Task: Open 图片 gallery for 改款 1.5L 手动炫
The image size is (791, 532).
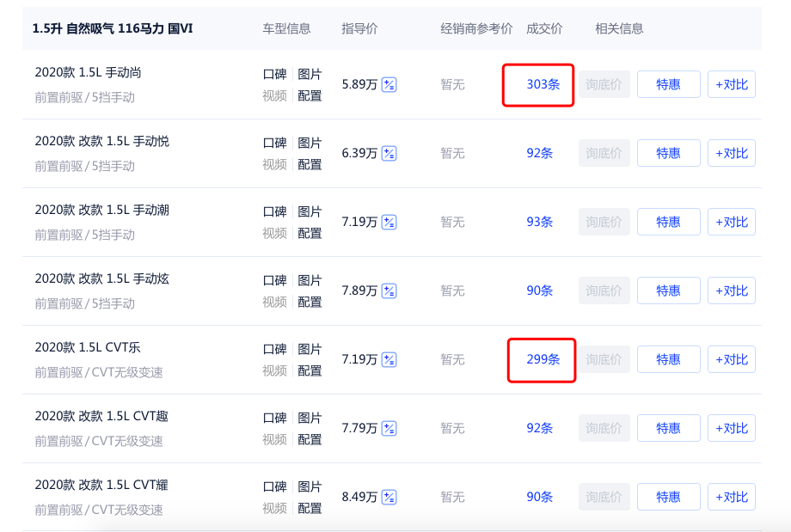Action: [x=310, y=280]
